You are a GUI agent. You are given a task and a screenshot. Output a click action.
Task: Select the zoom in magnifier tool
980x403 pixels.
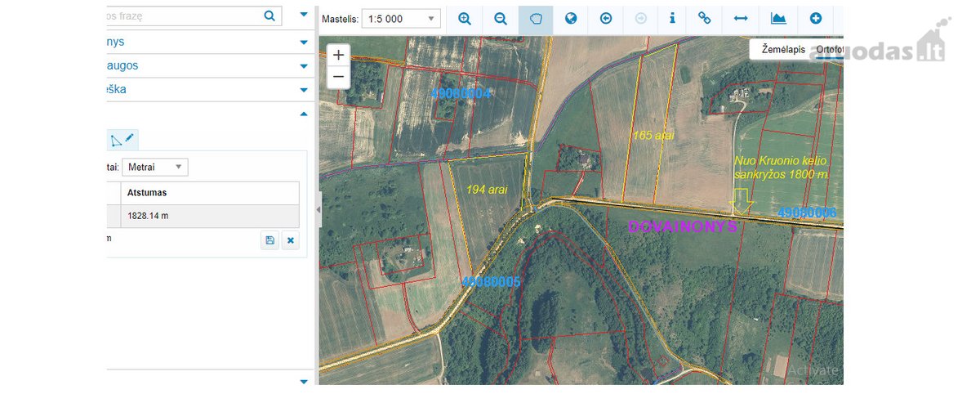[x=465, y=19]
